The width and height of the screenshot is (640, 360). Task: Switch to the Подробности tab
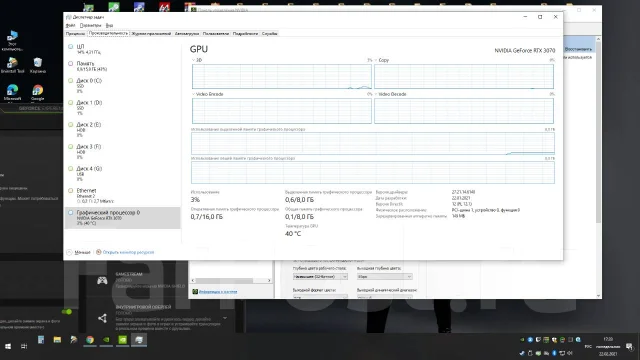pos(245,33)
